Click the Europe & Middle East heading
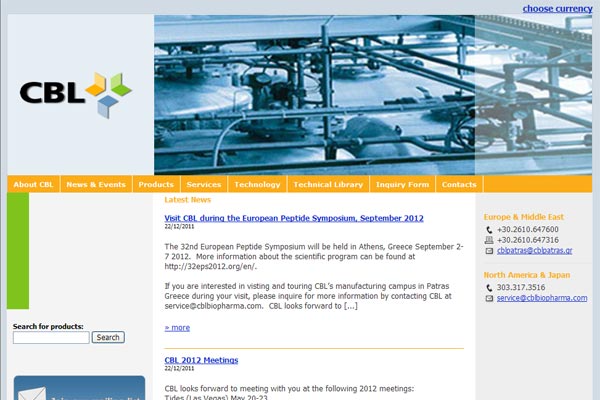Screen dimensions: 600x400 (523, 217)
